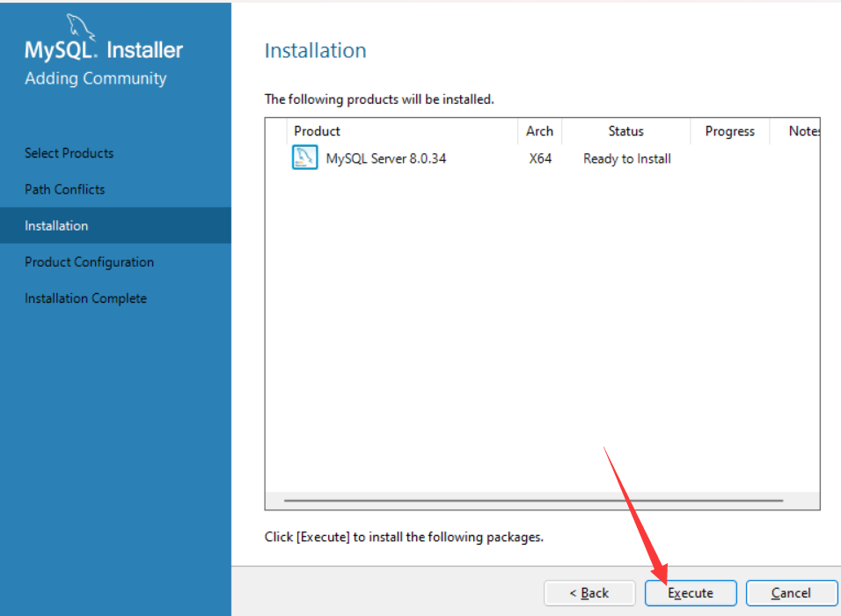841x616 pixels.
Task: Click the MySQL dolphin logo
Action: tap(81, 26)
